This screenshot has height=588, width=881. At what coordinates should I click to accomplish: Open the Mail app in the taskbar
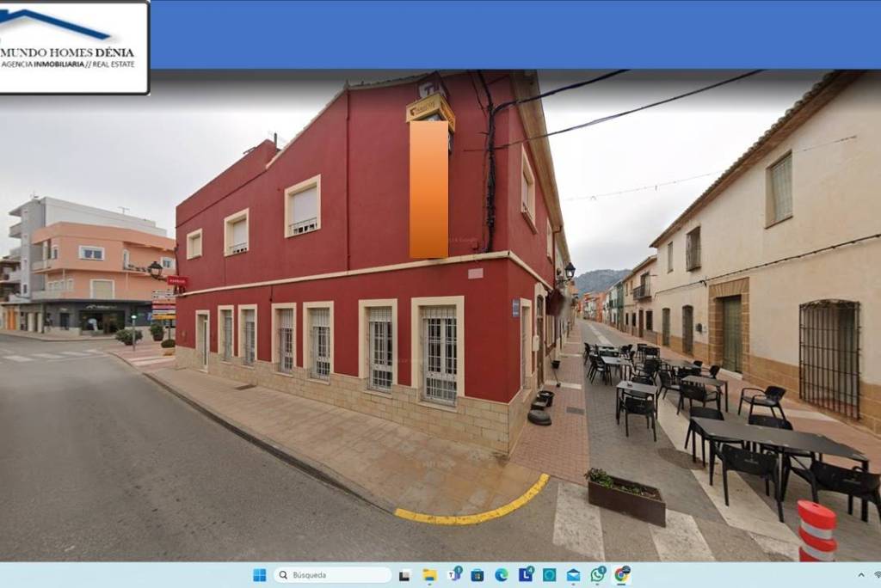[573, 575]
